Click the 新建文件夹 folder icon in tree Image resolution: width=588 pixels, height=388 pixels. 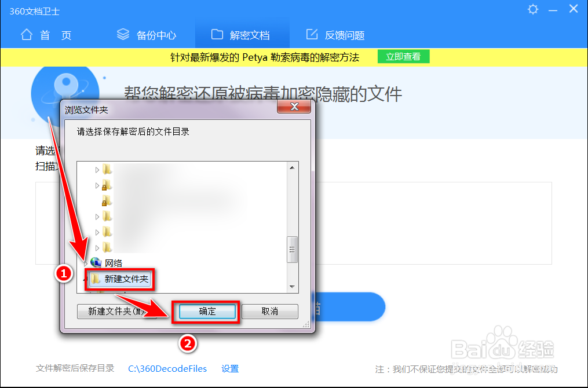point(96,279)
